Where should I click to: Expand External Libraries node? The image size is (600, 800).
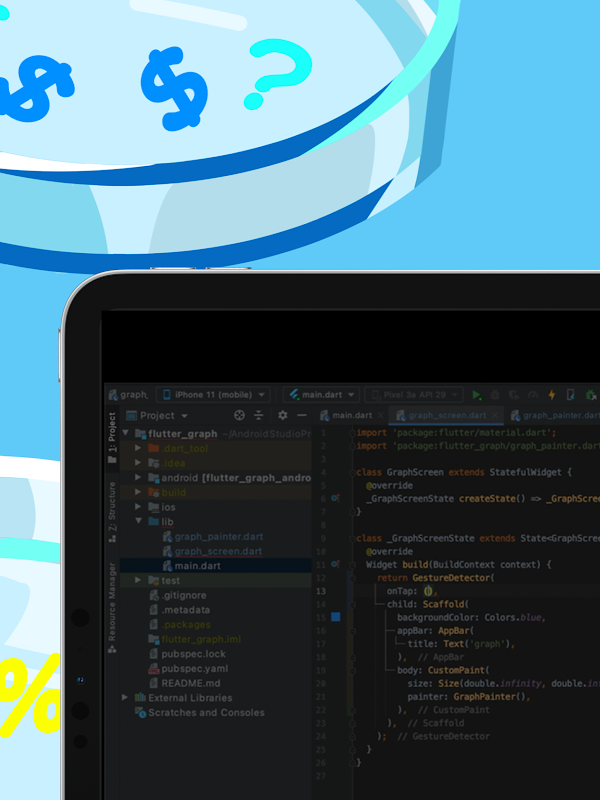(x=125, y=697)
